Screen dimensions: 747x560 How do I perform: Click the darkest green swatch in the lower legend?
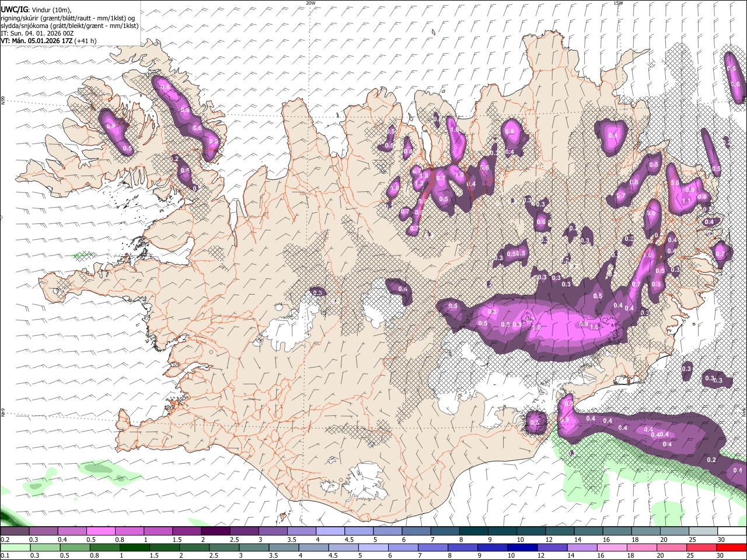[135, 548]
